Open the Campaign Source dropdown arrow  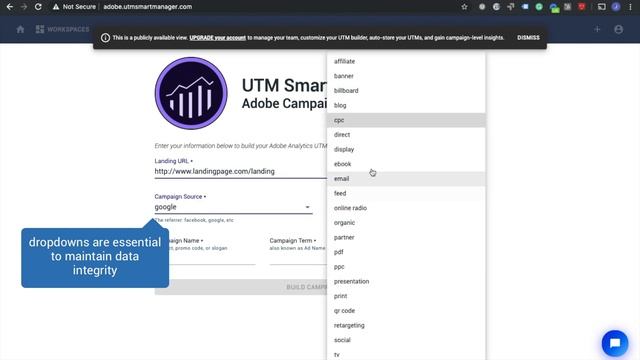307,207
